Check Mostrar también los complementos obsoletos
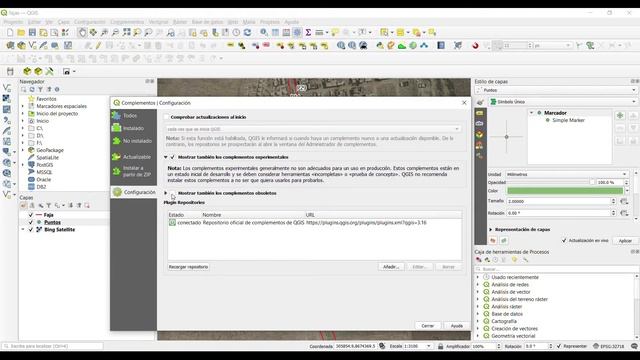 173,193
